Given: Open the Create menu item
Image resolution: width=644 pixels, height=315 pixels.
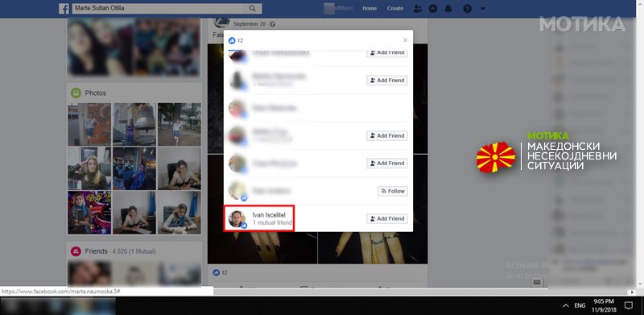Looking at the screenshot, I should (395, 8).
